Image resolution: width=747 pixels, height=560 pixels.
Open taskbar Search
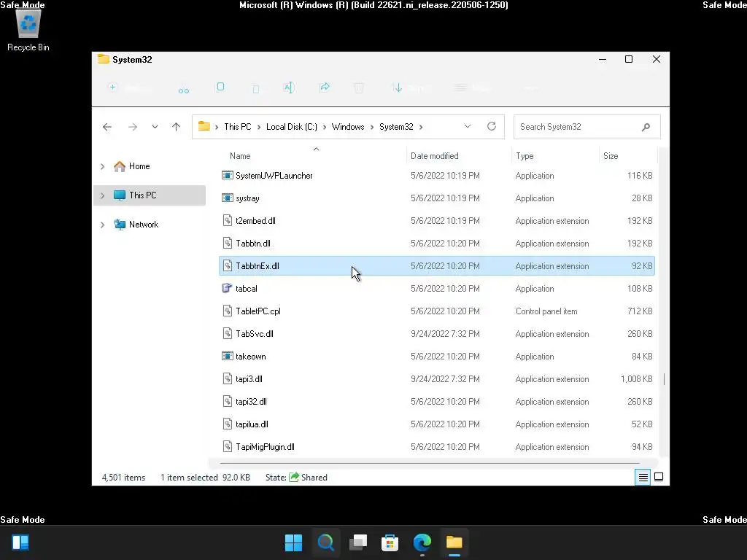tap(326, 542)
